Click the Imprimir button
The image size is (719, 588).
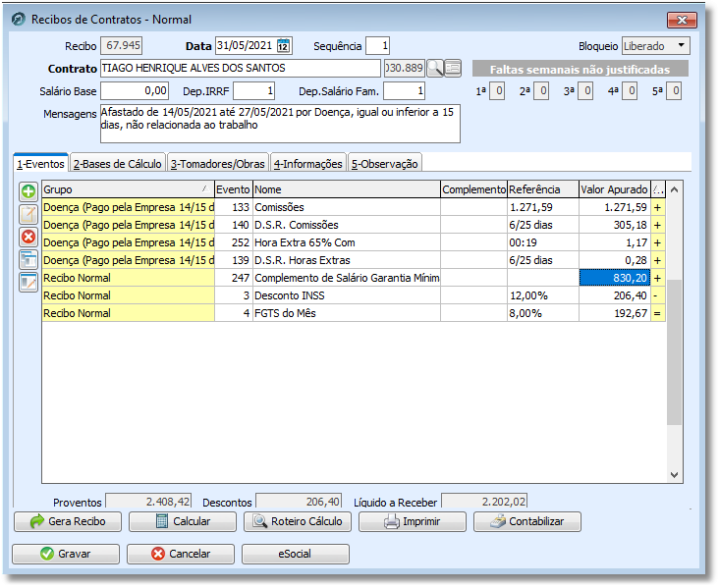(x=413, y=521)
